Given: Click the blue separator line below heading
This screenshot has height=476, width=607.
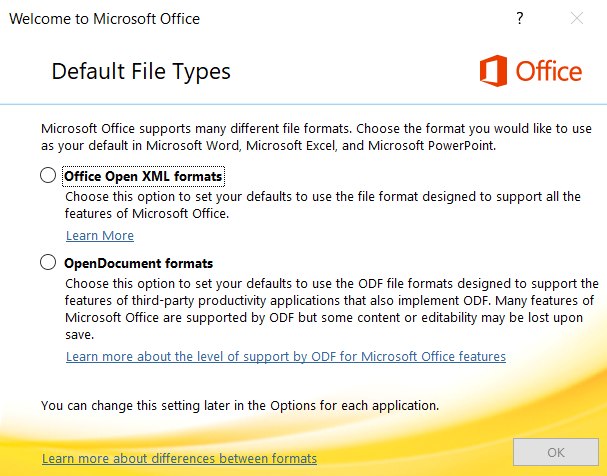Looking at the screenshot, I should tap(304, 104).
